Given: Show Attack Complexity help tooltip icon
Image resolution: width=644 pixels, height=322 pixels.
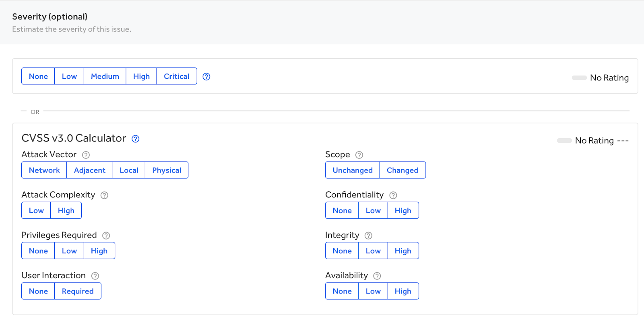Looking at the screenshot, I should [104, 195].
